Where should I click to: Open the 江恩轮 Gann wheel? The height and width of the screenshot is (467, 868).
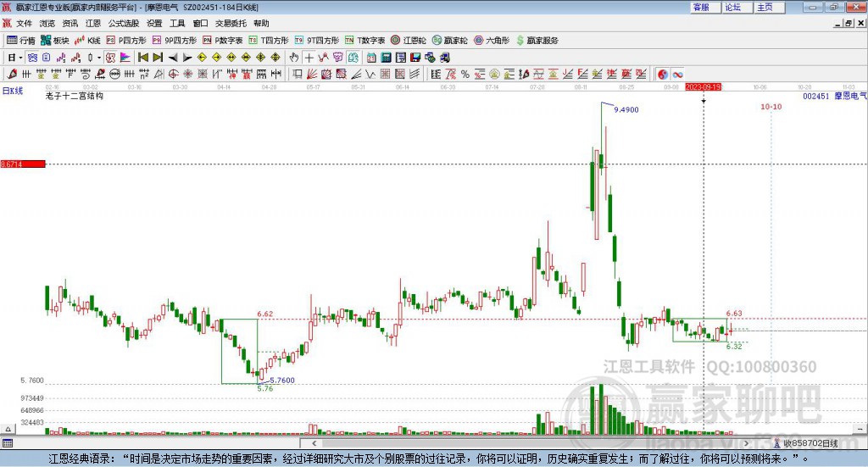pyautogui.click(x=409, y=41)
